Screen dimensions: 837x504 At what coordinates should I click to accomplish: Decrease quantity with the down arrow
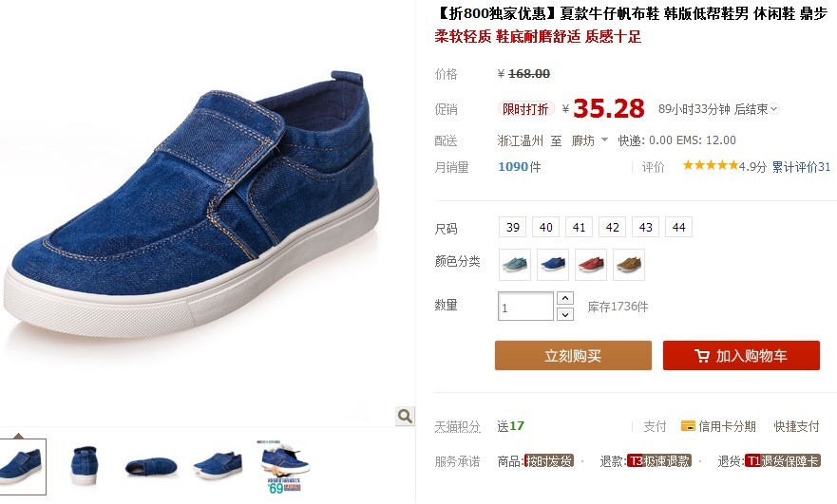pos(564,314)
